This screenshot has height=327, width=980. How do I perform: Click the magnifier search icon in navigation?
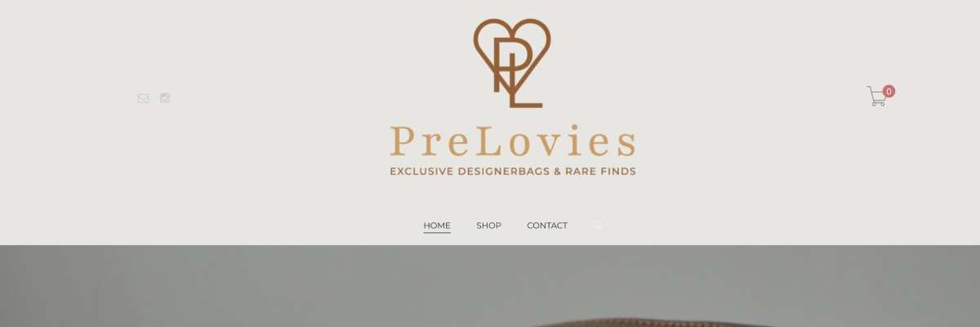(598, 226)
